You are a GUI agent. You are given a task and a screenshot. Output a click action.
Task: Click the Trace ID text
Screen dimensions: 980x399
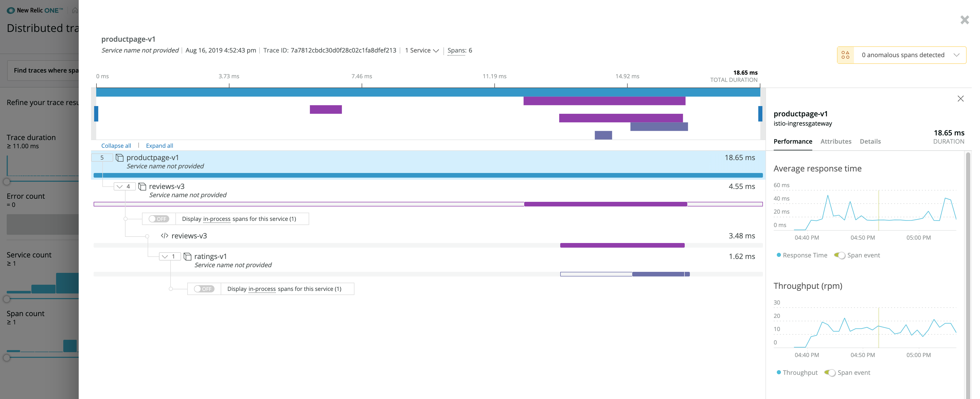pyautogui.click(x=329, y=50)
